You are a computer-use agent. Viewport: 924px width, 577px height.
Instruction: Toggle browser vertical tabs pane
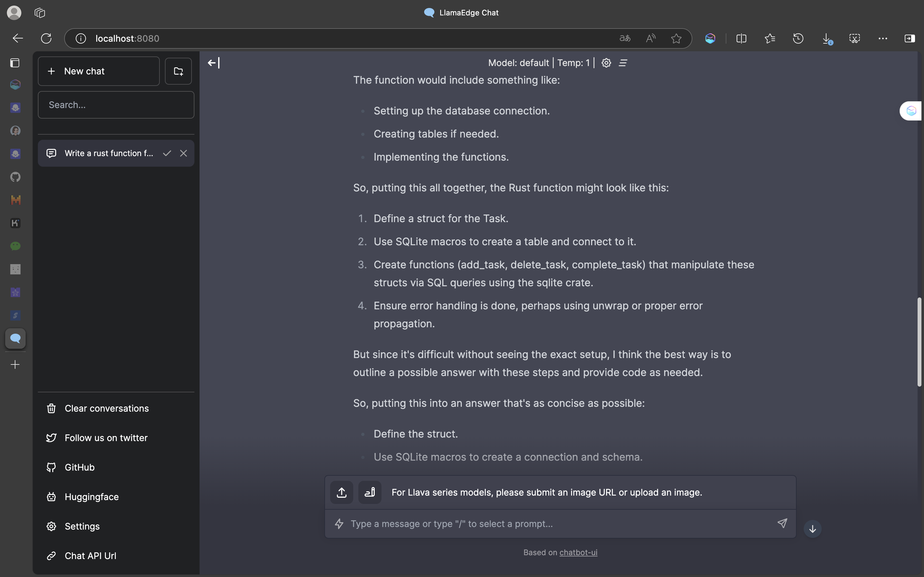point(15,63)
